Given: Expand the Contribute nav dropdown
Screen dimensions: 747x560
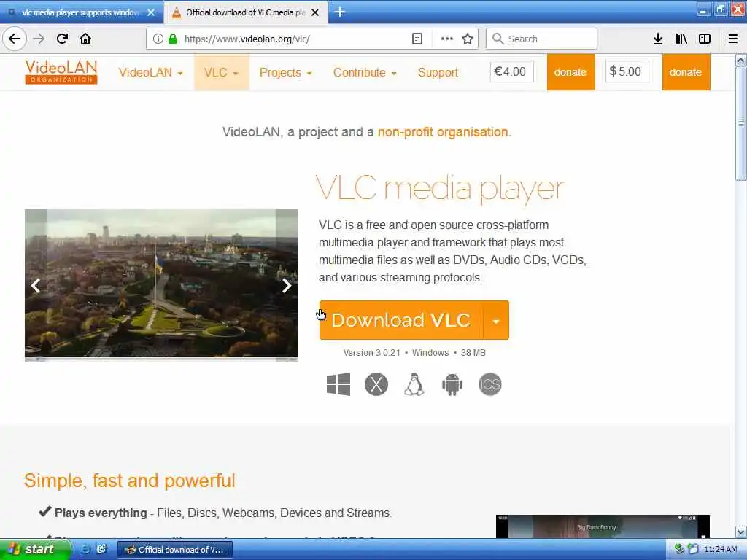Looking at the screenshot, I should pos(365,72).
